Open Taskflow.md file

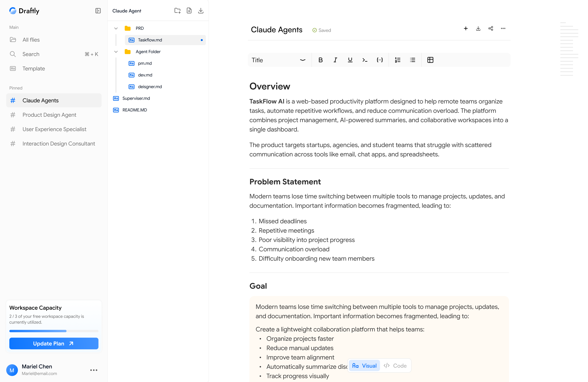[165, 40]
